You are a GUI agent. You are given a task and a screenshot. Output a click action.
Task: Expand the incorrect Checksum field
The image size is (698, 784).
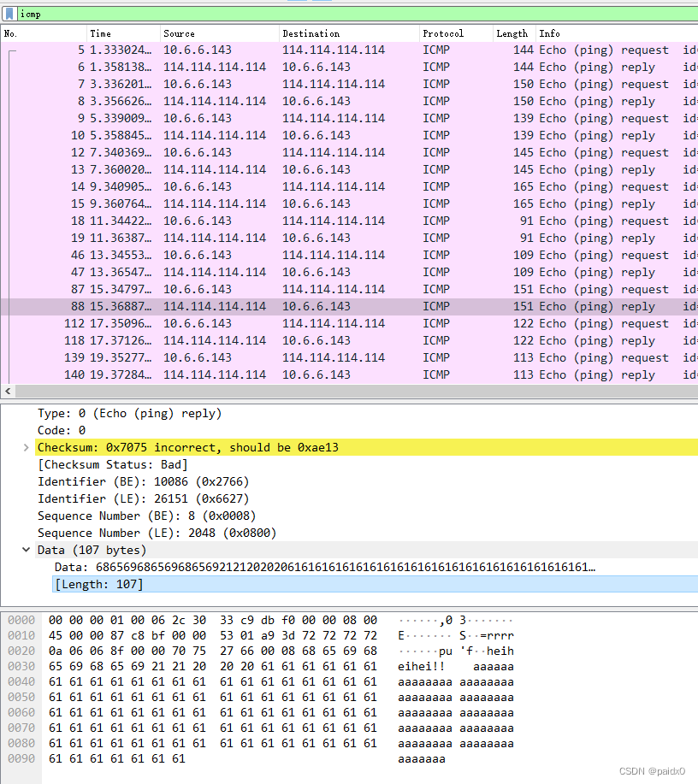26,447
